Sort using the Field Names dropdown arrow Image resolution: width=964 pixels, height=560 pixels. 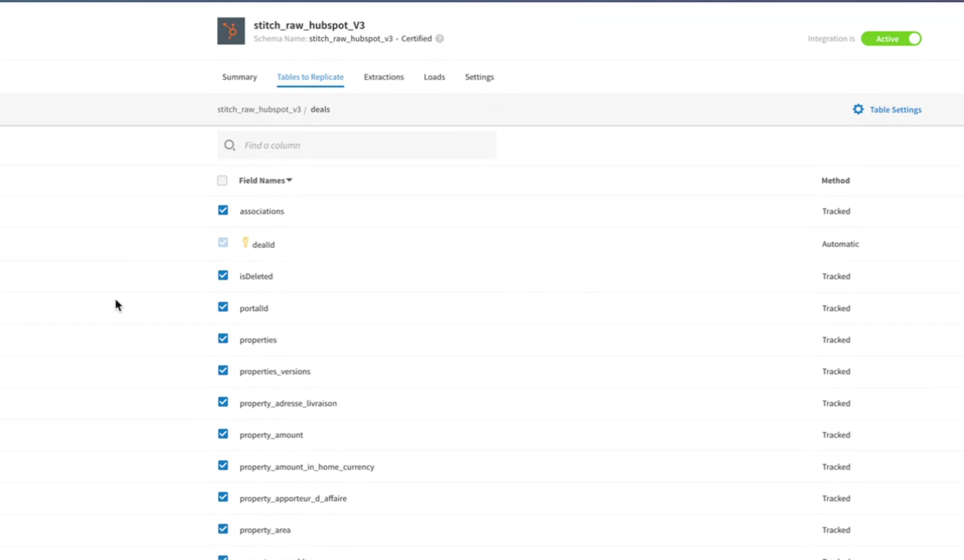coord(290,180)
